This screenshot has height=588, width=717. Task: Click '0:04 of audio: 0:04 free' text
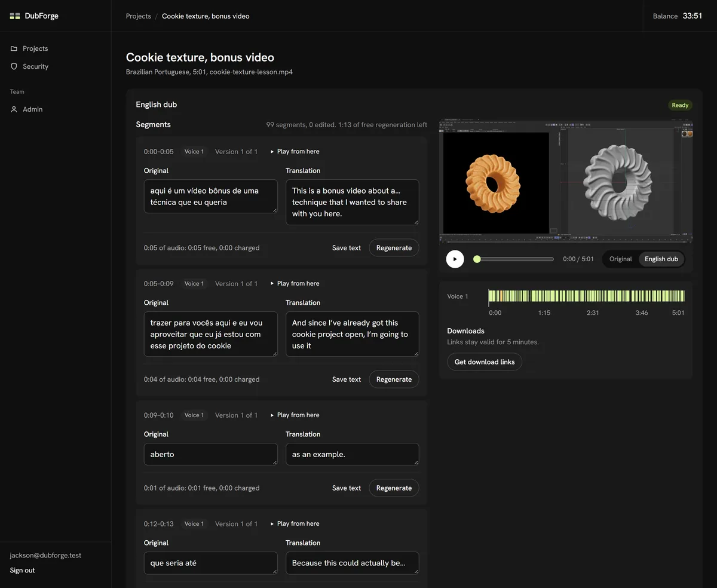(201, 379)
